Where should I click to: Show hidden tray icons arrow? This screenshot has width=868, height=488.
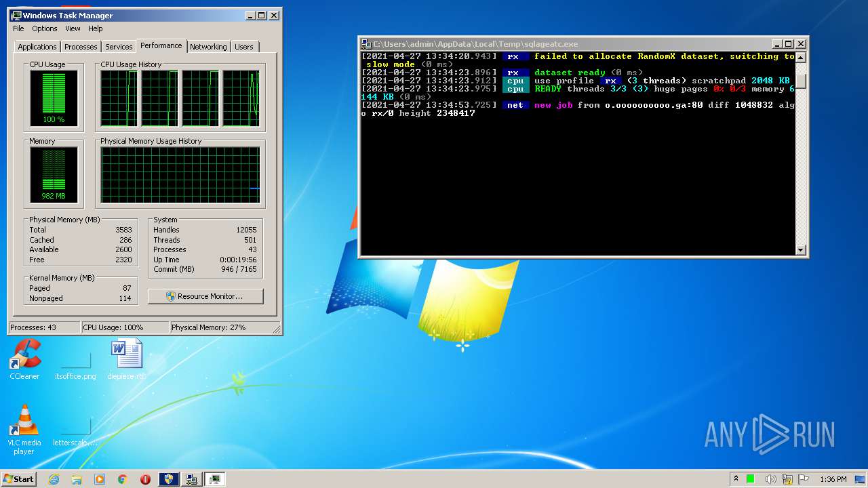click(737, 479)
